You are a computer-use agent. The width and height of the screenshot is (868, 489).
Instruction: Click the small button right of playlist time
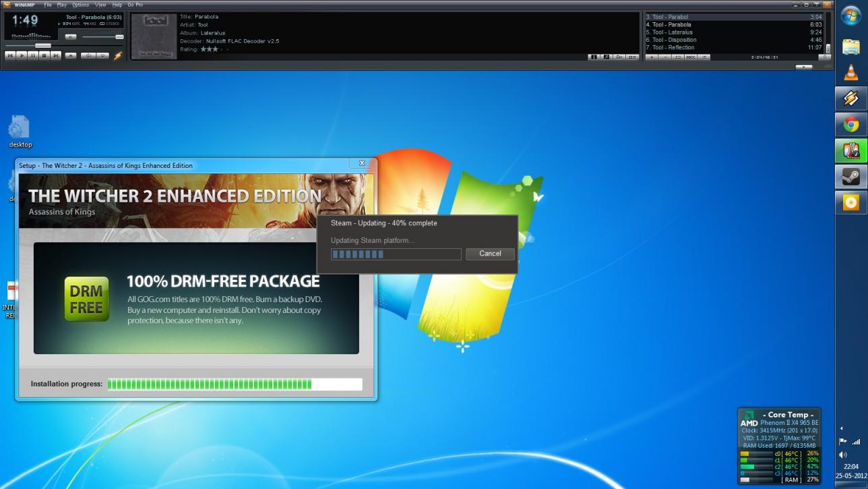click(824, 57)
